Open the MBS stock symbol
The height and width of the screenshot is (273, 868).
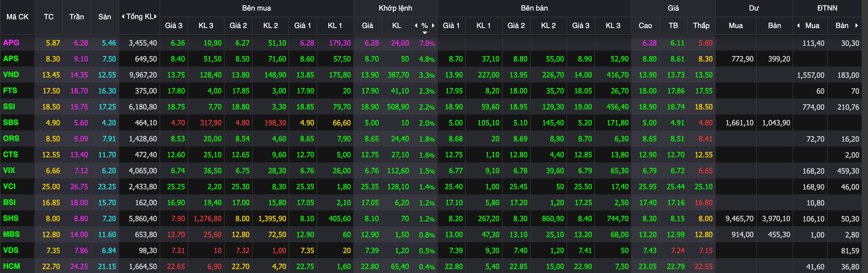11,234
